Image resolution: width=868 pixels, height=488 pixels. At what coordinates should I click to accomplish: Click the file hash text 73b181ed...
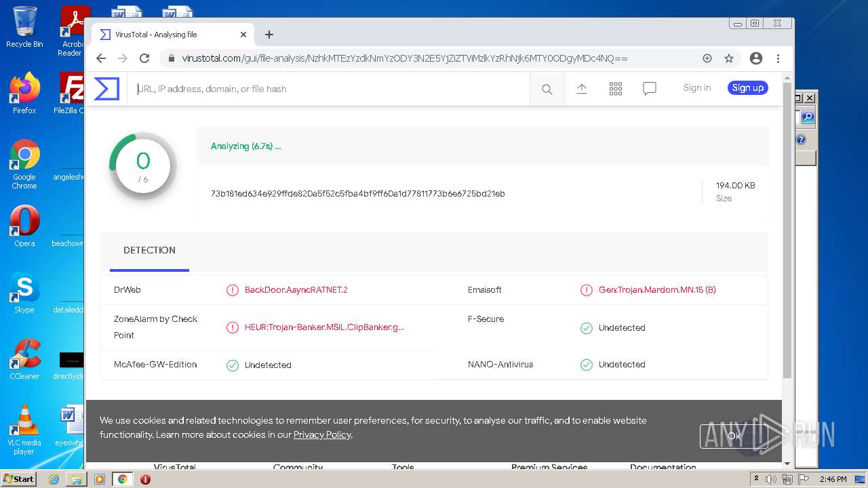[x=357, y=194]
